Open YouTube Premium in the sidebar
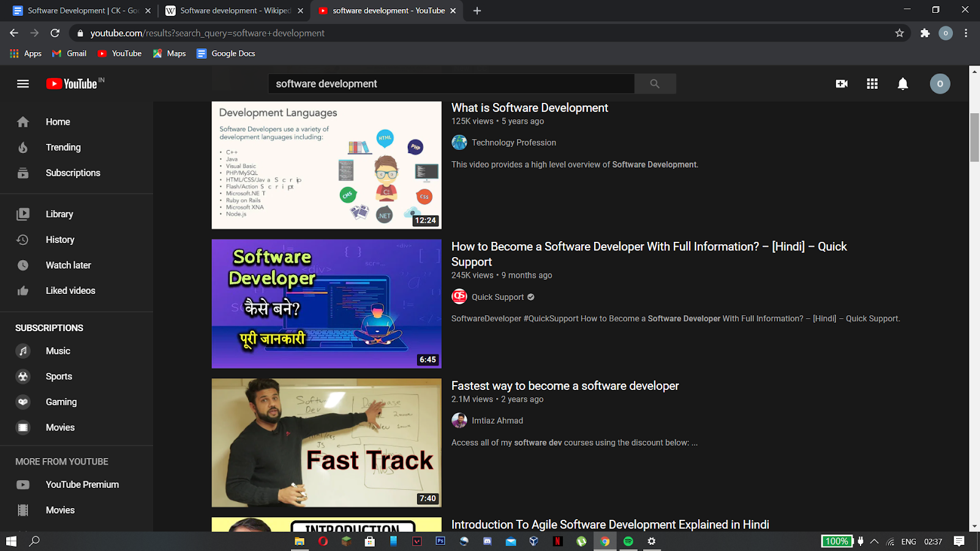 [x=77, y=485]
